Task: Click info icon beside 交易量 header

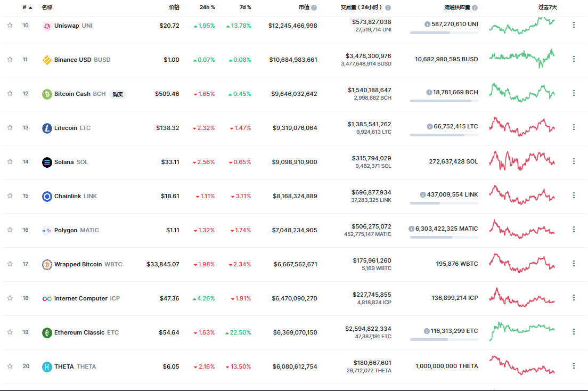Action: click(388, 7)
